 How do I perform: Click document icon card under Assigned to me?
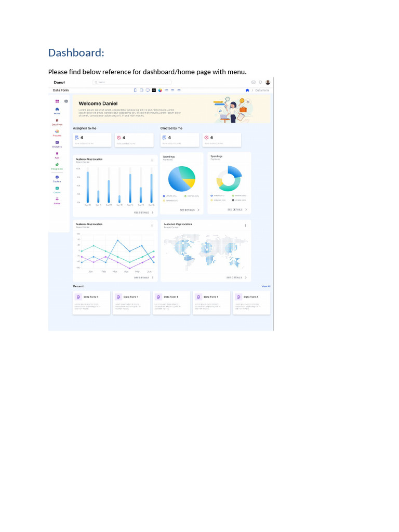tap(92, 140)
